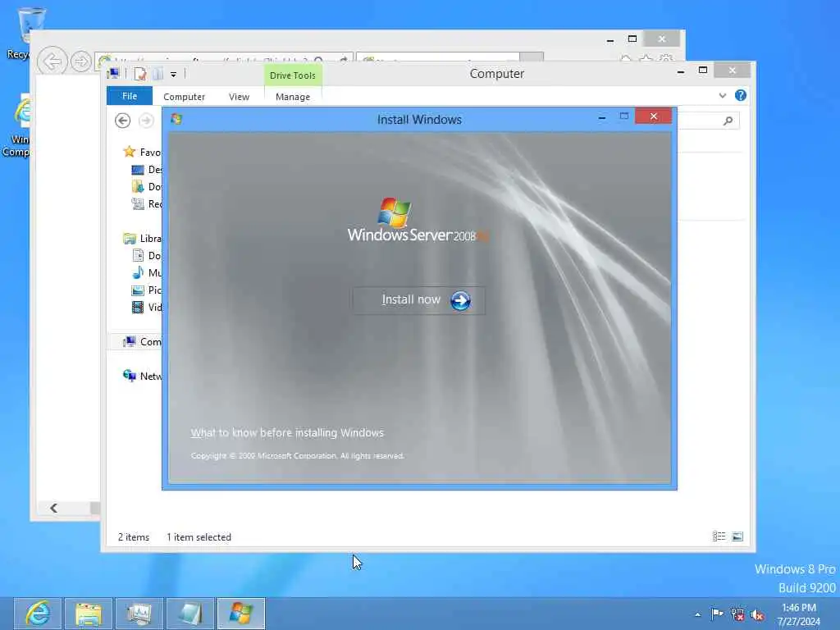Screen dimensions: 840x630
Task: Click the Install Windows title bar setup icon
Action: (x=176, y=119)
